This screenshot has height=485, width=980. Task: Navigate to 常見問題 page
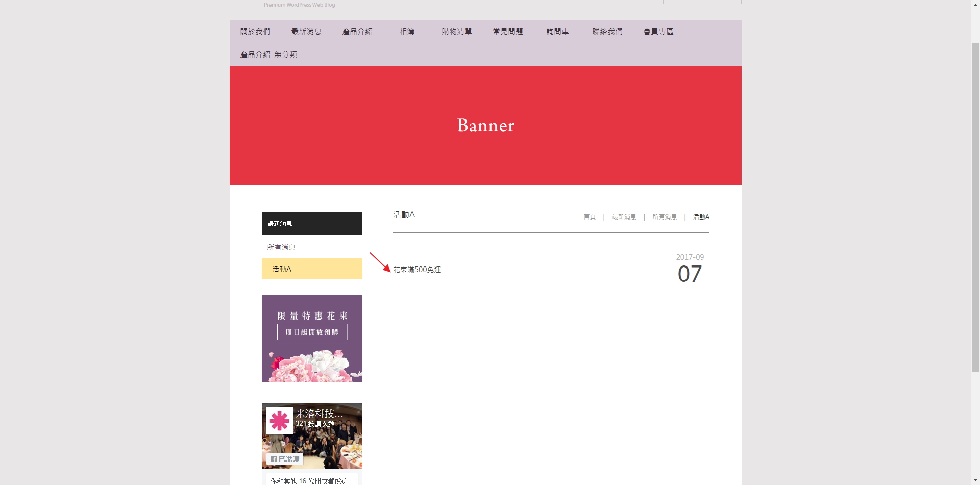tap(508, 32)
